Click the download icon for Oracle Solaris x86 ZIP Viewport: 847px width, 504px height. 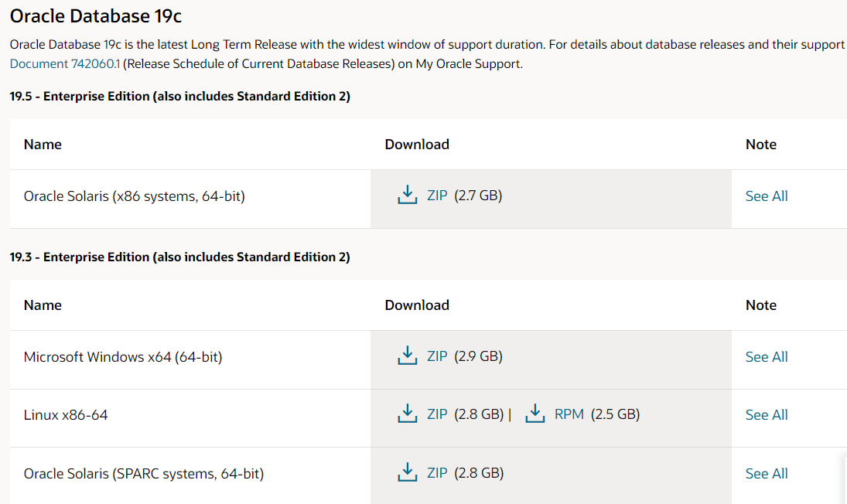408,195
